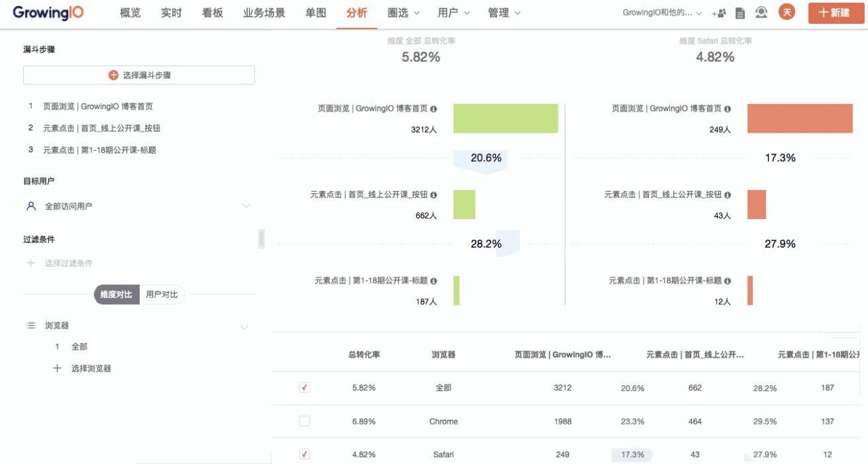The height and width of the screenshot is (464, 868).
Task: Click the orange 249人 funnel bar
Action: click(800, 118)
